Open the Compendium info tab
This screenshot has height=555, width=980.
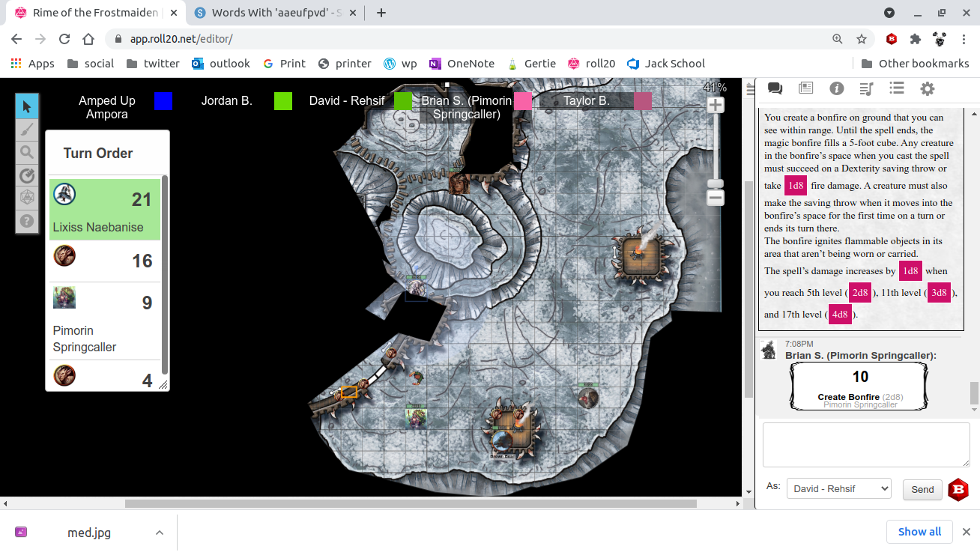836,89
